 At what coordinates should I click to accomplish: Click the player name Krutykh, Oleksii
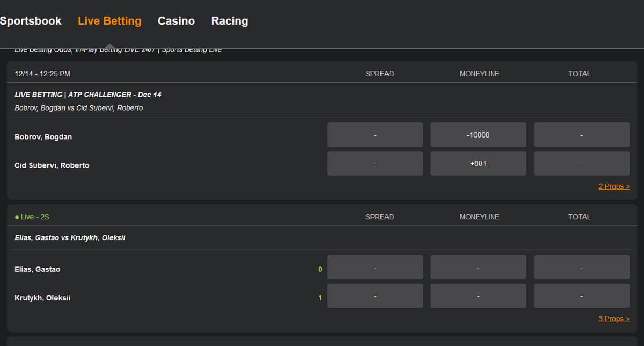(42, 298)
